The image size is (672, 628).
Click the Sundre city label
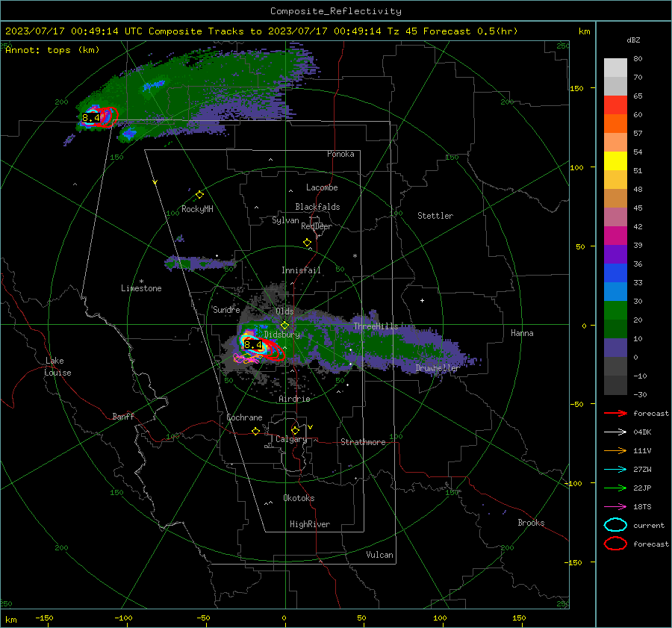[226, 310]
